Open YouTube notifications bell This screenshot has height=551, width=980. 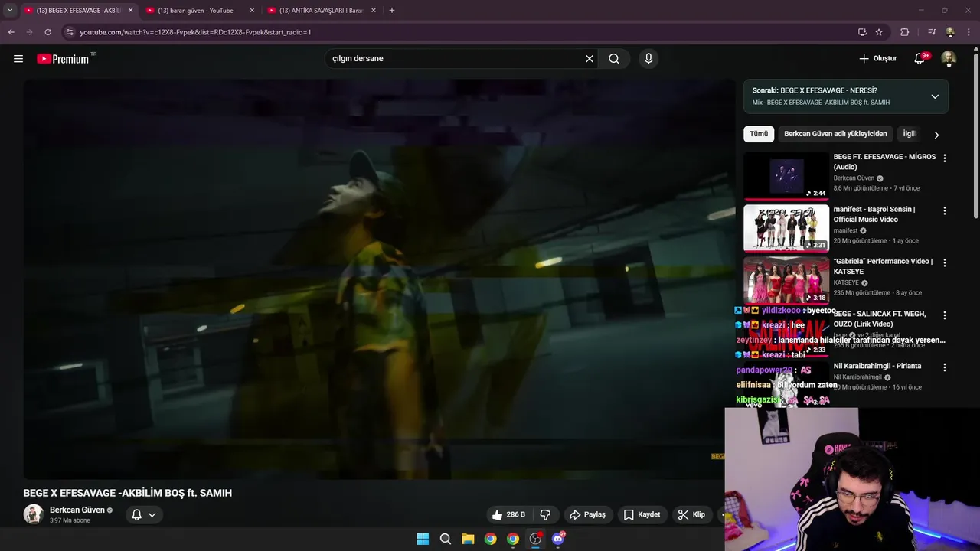pyautogui.click(x=920, y=59)
